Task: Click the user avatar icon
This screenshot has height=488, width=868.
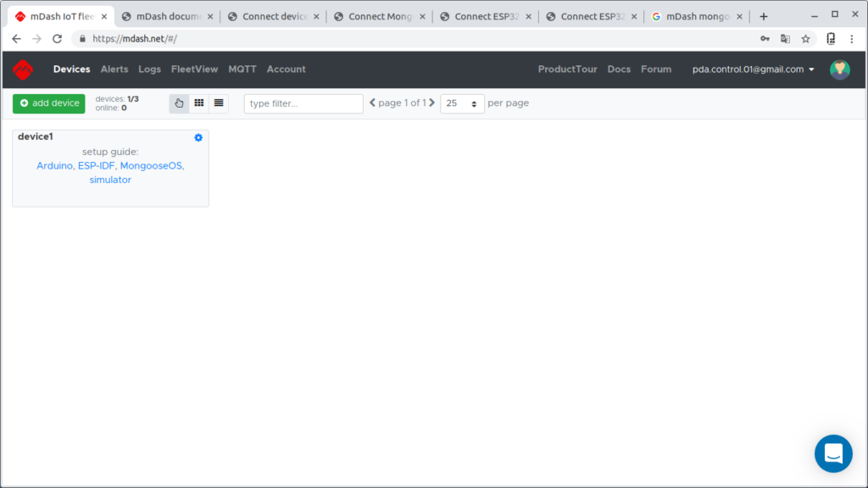Action: [x=840, y=69]
